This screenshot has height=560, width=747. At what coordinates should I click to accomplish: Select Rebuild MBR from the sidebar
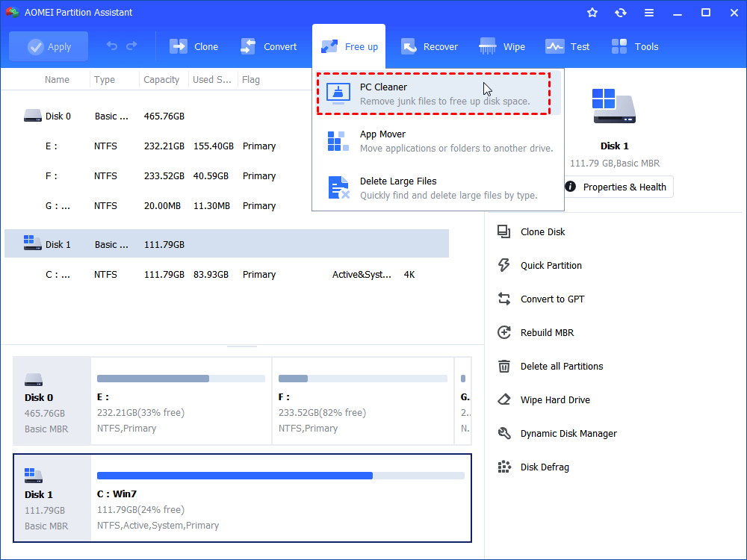coord(546,332)
